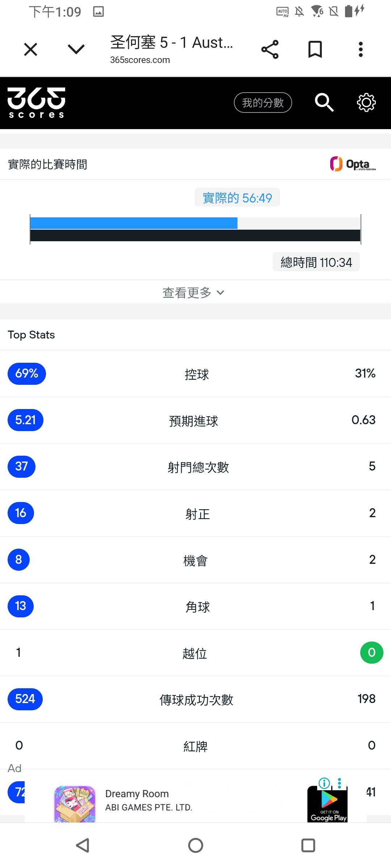Click the blue actual playing time bar
The image size is (391, 868).
[x=134, y=223]
